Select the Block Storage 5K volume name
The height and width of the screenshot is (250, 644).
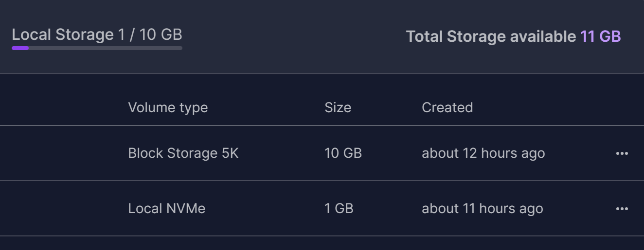tap(183, 153)
